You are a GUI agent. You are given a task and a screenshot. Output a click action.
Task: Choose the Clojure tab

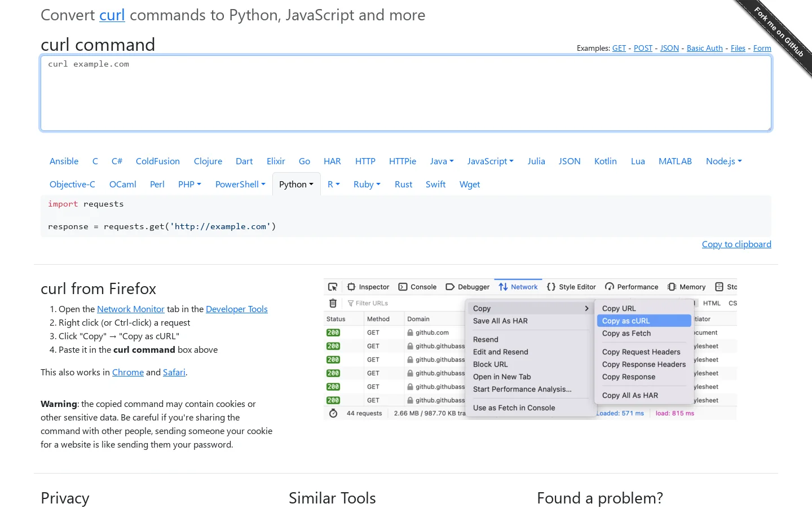point(208,161)
